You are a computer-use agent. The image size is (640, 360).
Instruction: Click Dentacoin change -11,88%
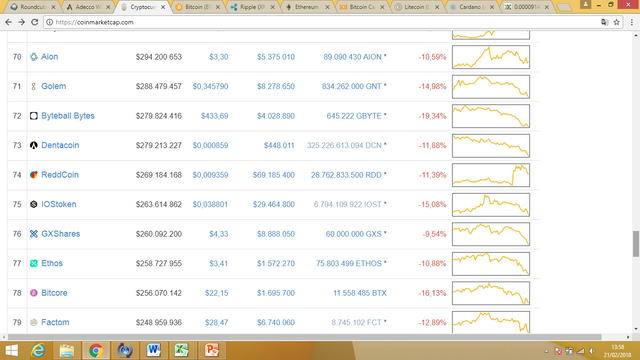tap(432, 145)
